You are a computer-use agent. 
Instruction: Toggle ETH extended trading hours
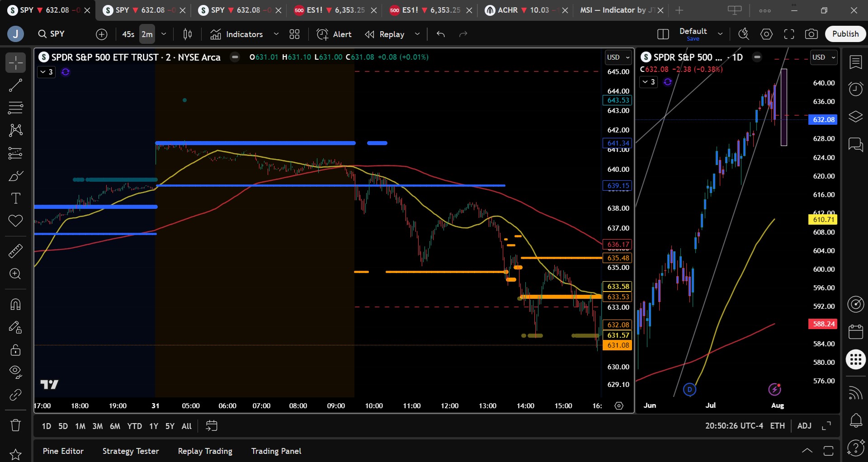[x=778, y=426]
